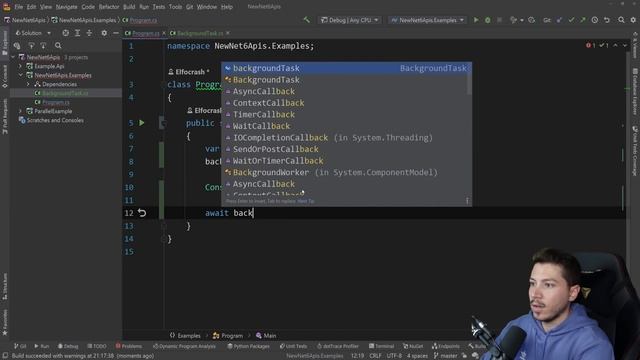Open the File menu

(19, 7)
